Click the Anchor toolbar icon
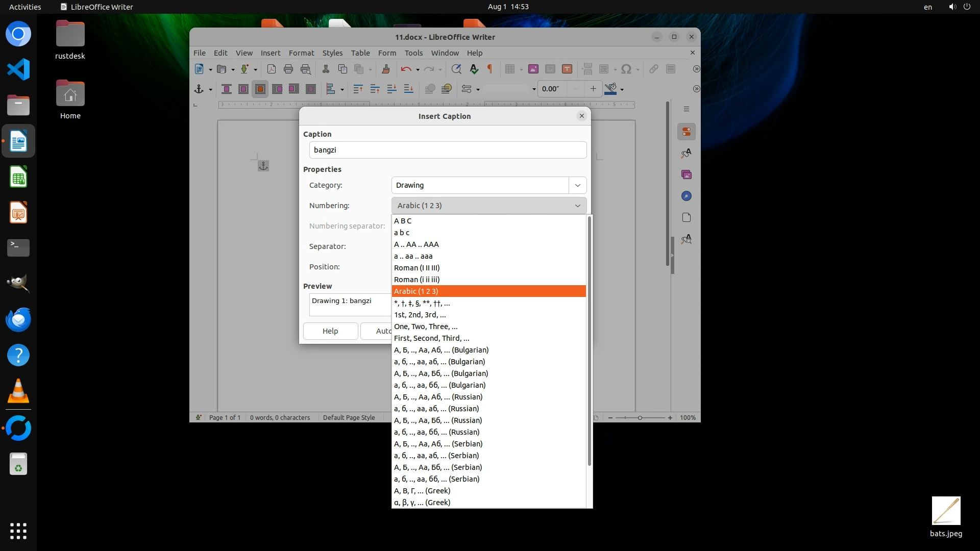The width and height of the screenshot is (980, 551). [199, 89]
